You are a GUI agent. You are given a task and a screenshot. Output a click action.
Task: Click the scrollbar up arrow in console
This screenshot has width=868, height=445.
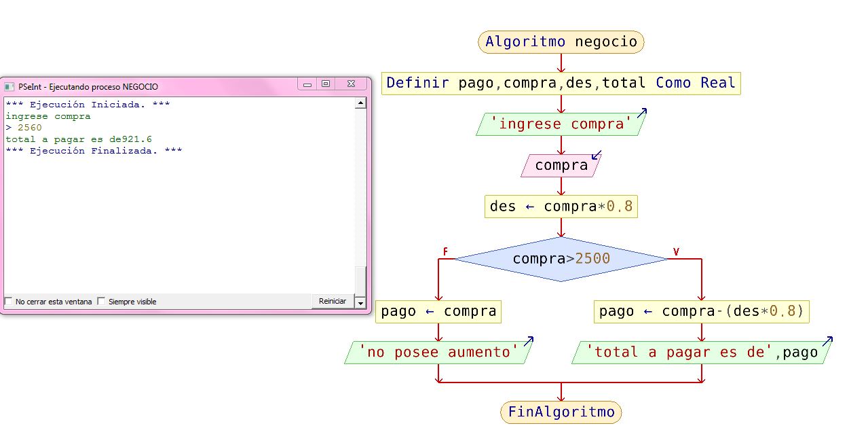click(360, 102)
